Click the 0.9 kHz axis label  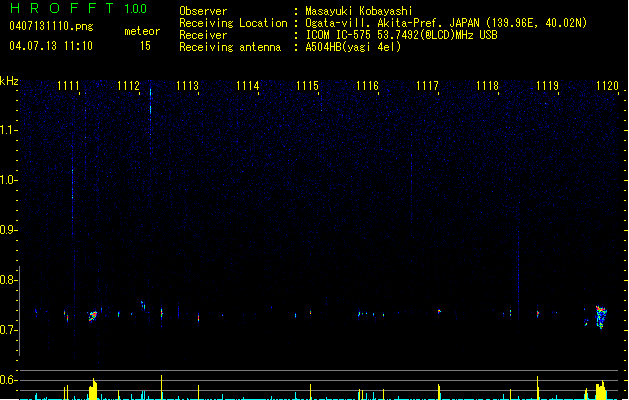(8, 230)
